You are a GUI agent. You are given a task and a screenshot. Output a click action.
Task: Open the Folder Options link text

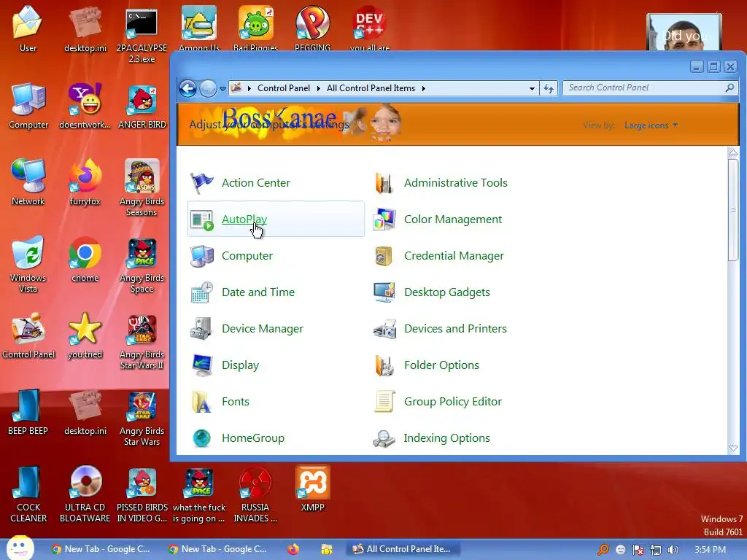[x=441, y=365]
